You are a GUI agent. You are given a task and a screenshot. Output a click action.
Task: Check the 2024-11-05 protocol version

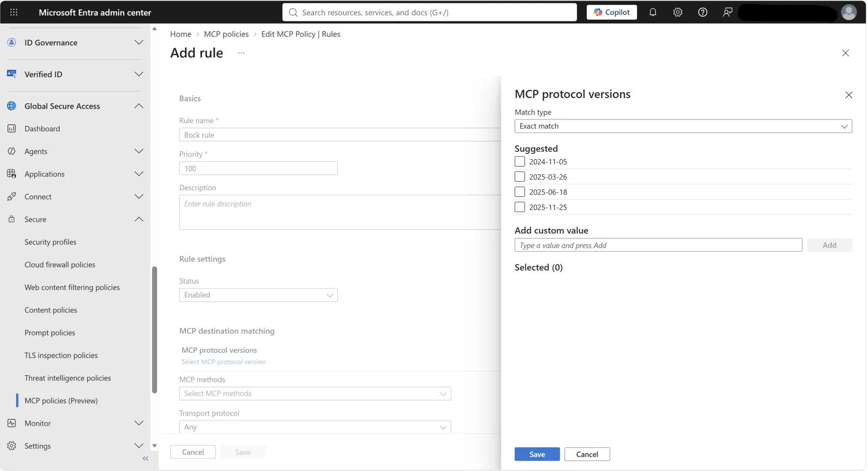click(520, 162)
